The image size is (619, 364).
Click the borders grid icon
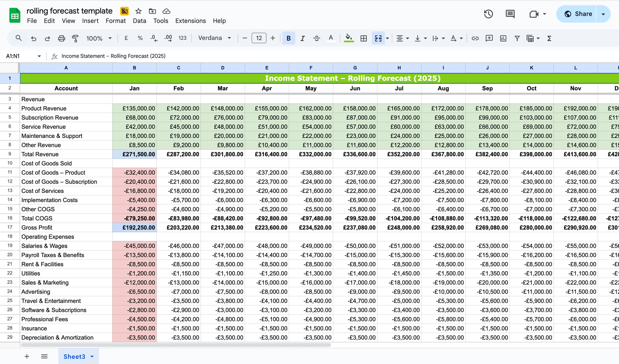pyautogui.click(x=364, y=38)
